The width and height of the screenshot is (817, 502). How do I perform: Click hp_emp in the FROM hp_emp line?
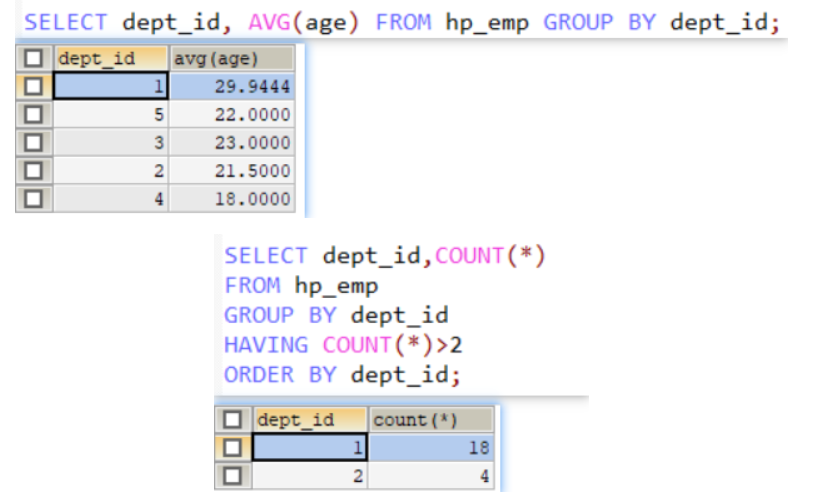pyautogui.click(x=336, y=286)
